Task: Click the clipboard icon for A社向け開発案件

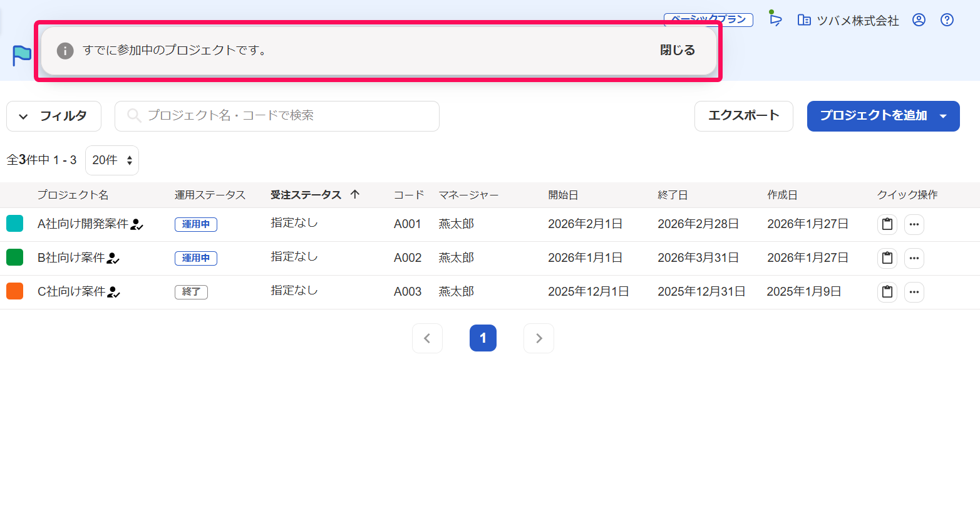Action: pyautogui.click(x=887, y=224)
